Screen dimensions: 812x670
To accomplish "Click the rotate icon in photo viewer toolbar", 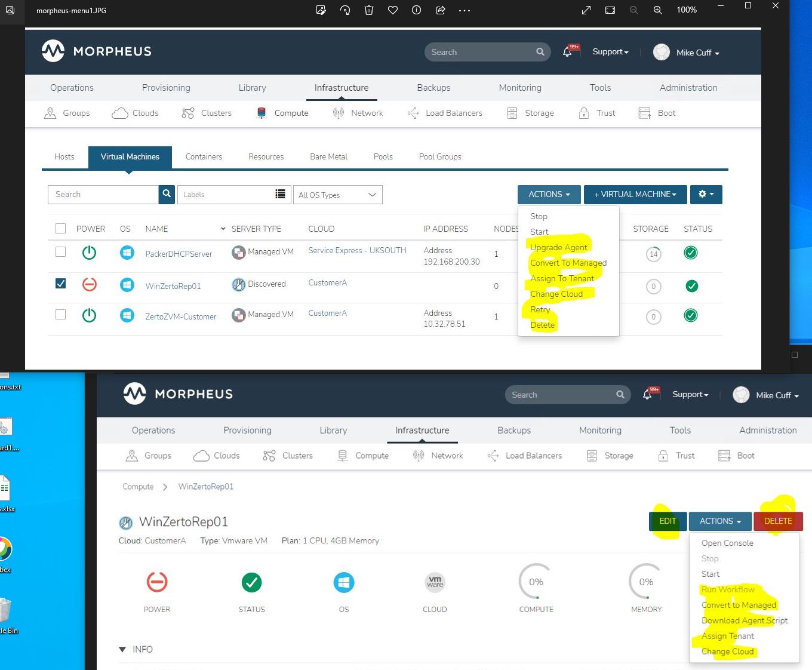I will pos(345,10).
